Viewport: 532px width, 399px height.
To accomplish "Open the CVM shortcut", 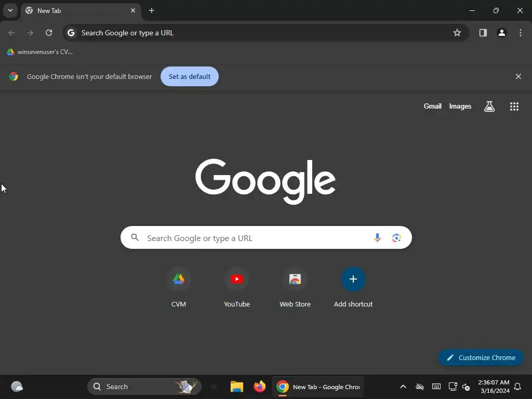I will pyautogui.click(x=179, y=287).
